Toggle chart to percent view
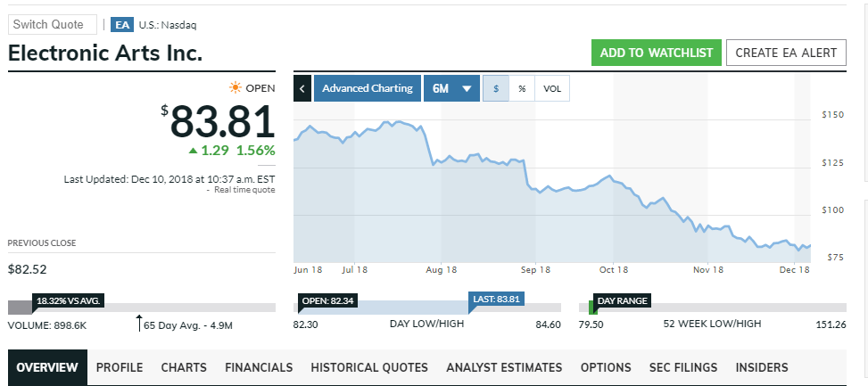The width and height of the screenshot is (868, 386). pyautogui.click(x=522, y=88)
